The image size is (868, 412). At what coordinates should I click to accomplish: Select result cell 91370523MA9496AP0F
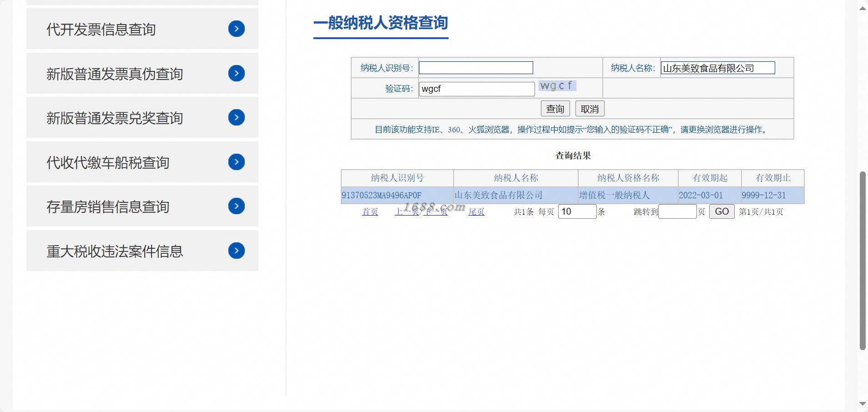[397, 195]
